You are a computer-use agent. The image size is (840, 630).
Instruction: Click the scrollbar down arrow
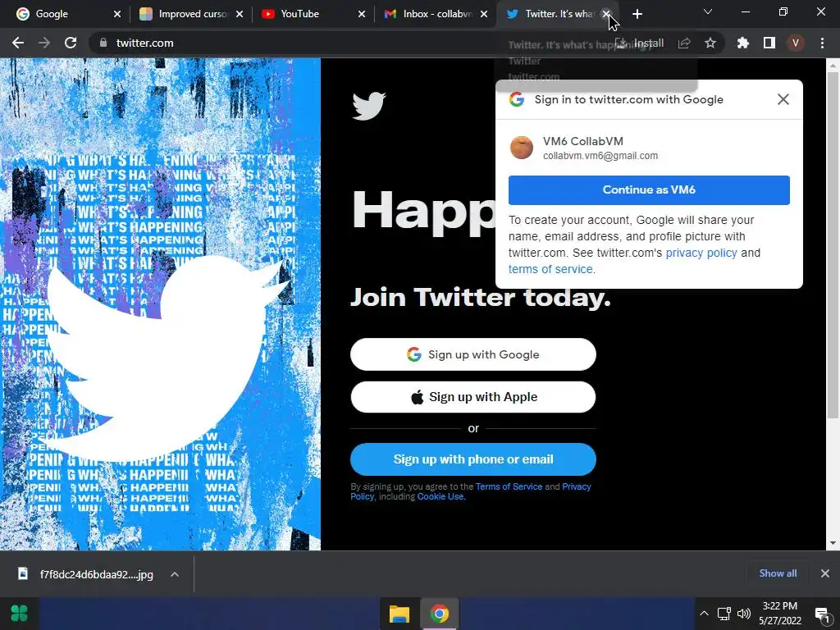click(833, 543)
